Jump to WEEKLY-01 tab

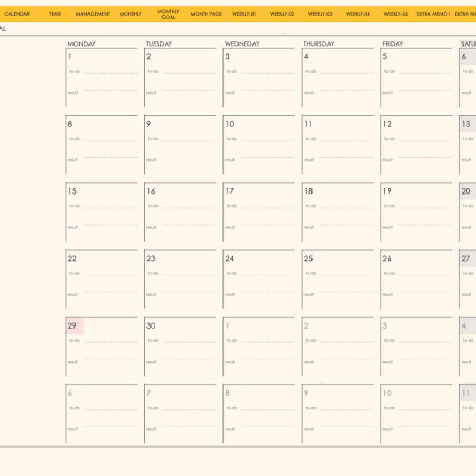[244, 14]
